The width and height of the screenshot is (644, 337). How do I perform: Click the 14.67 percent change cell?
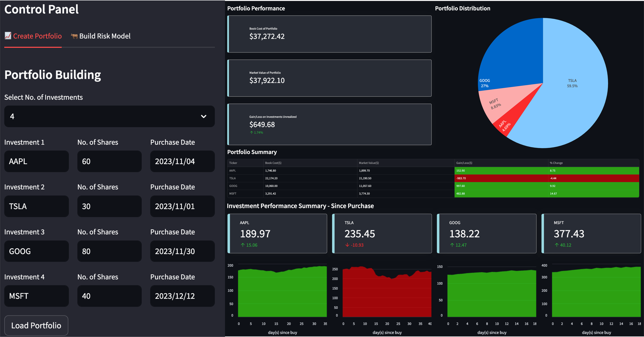point(594,194)
